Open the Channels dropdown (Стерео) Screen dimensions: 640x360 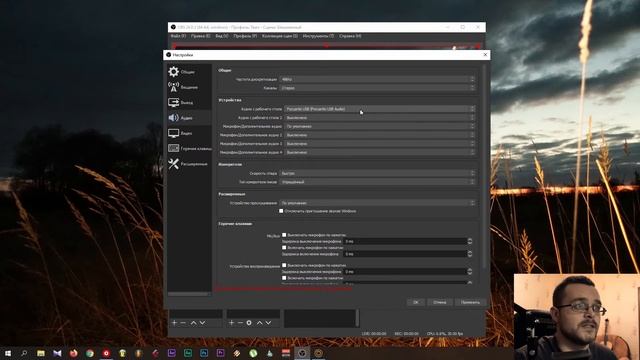pos(378,88)
